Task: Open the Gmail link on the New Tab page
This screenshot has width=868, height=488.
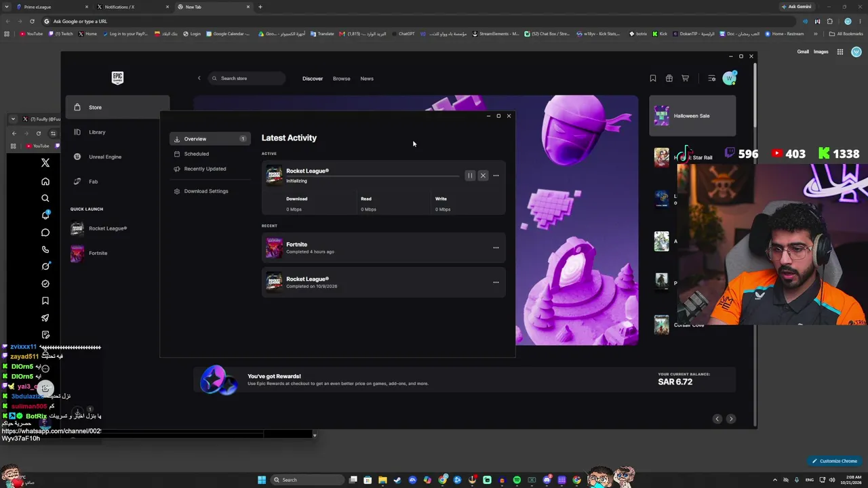Action: (803, 52)
